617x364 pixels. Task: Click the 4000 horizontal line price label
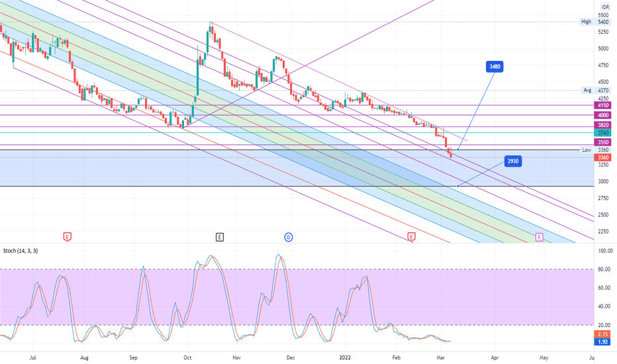coord(603,115)
